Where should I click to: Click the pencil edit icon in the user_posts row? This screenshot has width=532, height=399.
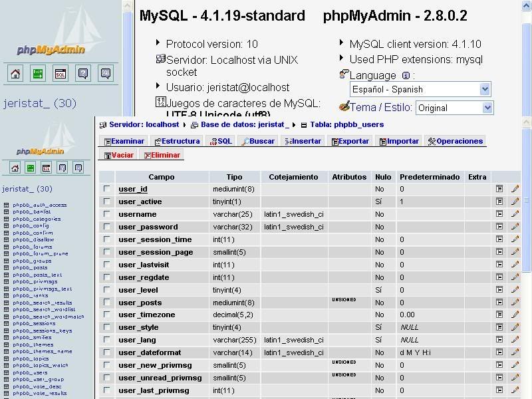(x=515, y=302)
